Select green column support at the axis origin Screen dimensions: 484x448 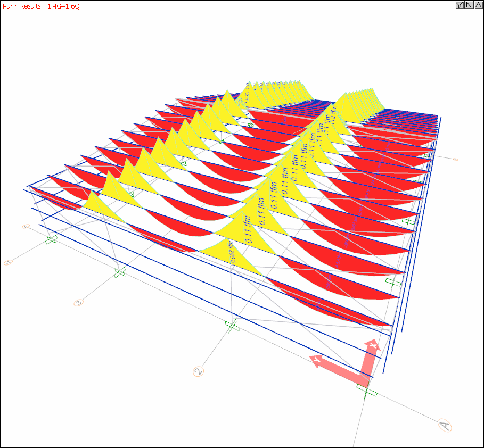(x=366, y=392)
